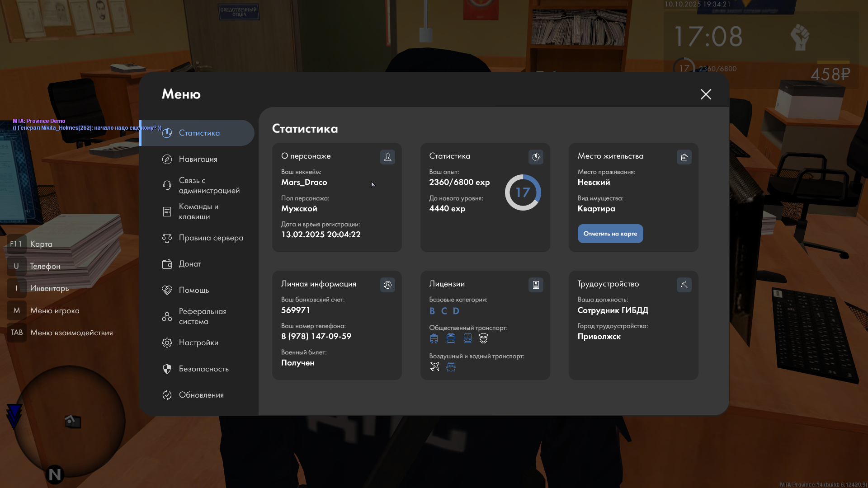Close the Меню window with X
Screen dimensions: 868x488
point(706,94)
